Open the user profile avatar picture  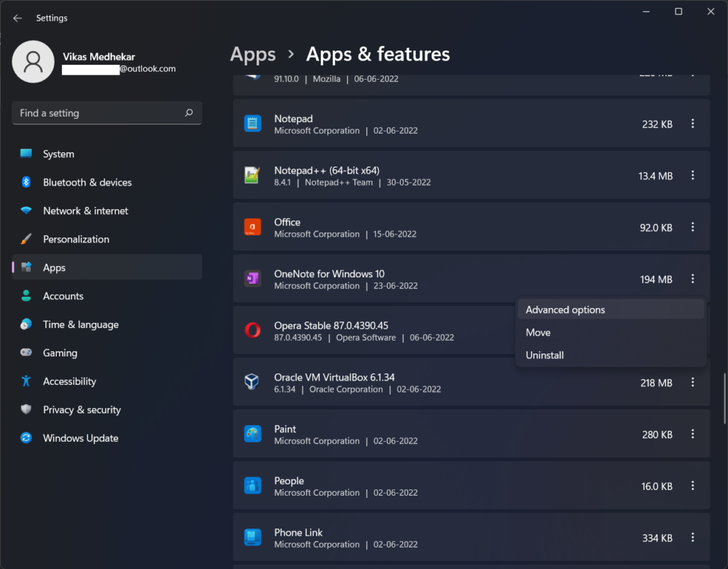click(x=33, y=62)
